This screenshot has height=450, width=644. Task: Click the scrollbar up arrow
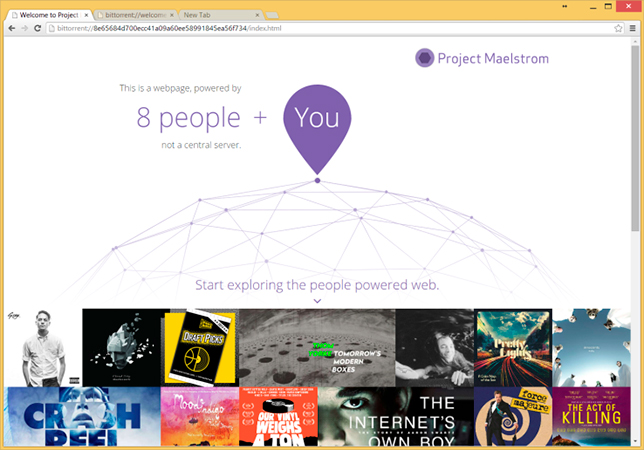(x=635, y=41)
